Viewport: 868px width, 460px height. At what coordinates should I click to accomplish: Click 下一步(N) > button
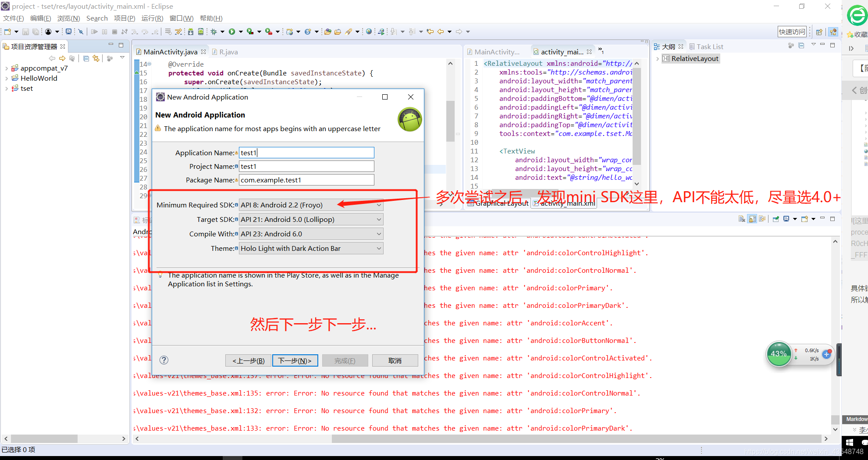[x=295, y=360]
